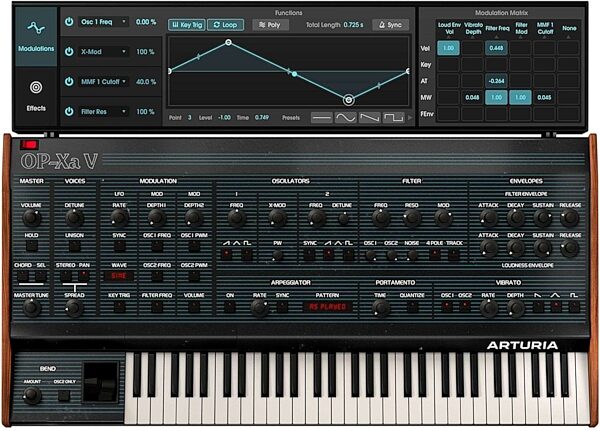600x431 pixels.
Task: Click the Voices Detune knob
Action: tap(74, 217)
